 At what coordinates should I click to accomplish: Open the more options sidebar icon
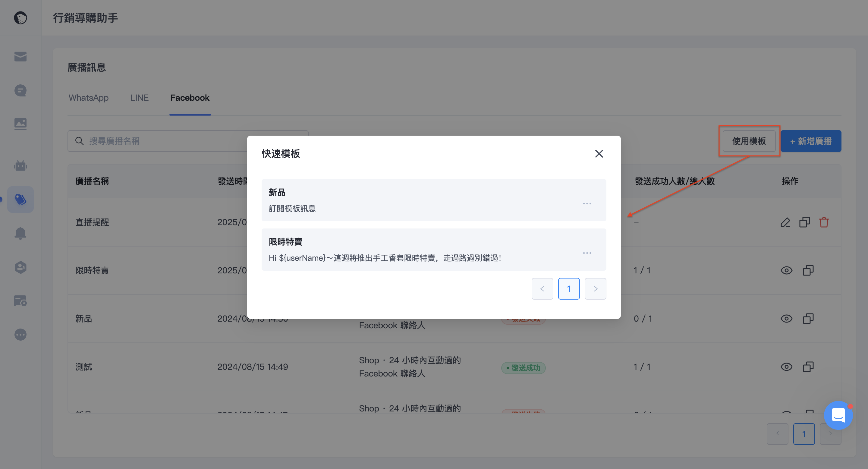(20, 335)
